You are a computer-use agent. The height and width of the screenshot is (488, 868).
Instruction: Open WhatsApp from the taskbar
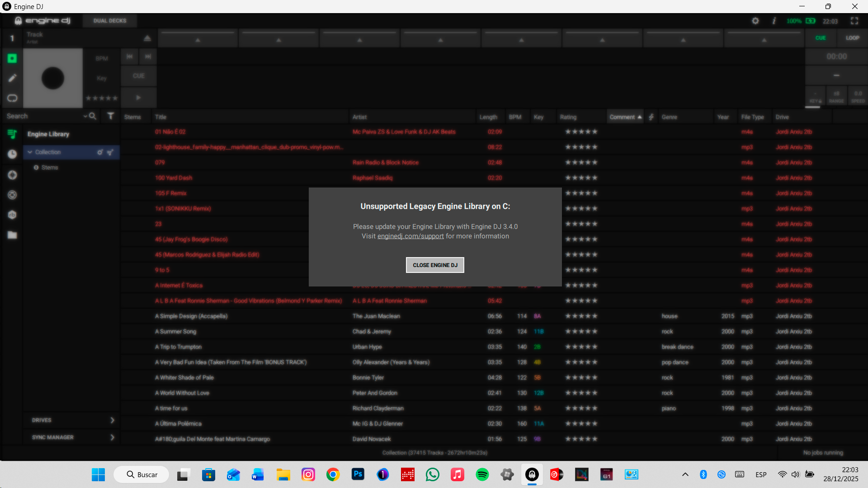coord(432,474)
